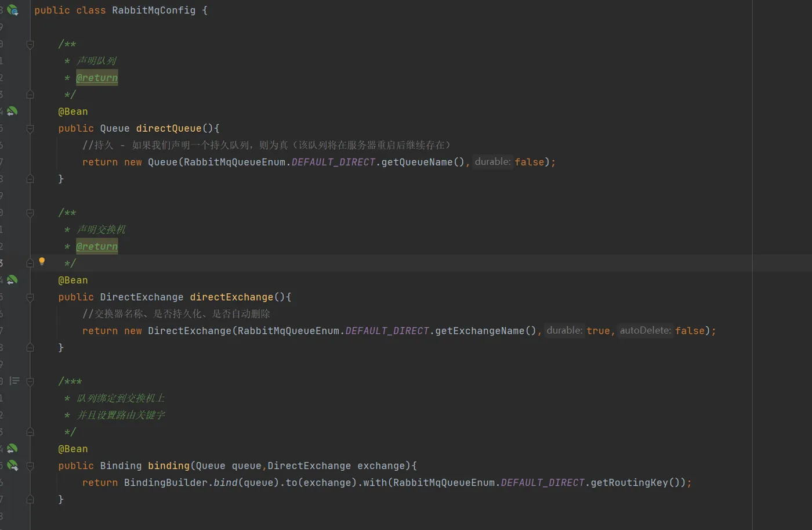
Task: Click the fold marker at directQueue's closing brace
Action: (x=30, y=179)
